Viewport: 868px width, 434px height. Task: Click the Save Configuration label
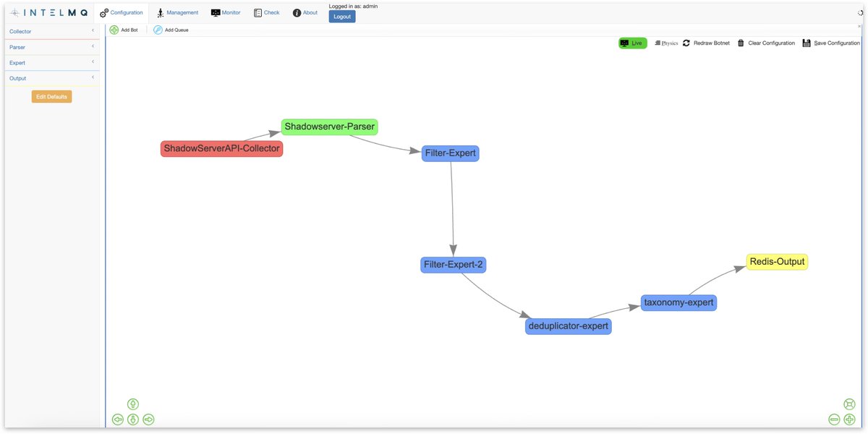pos(837,43)
